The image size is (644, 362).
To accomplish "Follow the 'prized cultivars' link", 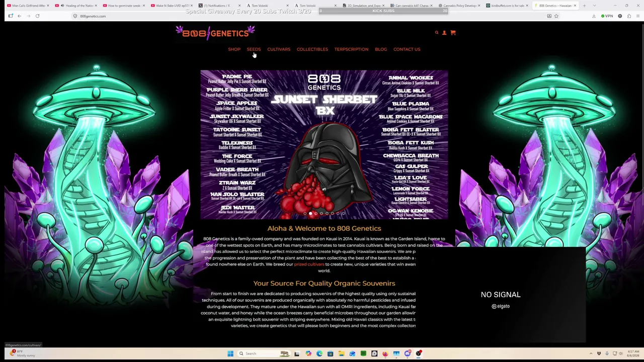I will click(309, 264).
